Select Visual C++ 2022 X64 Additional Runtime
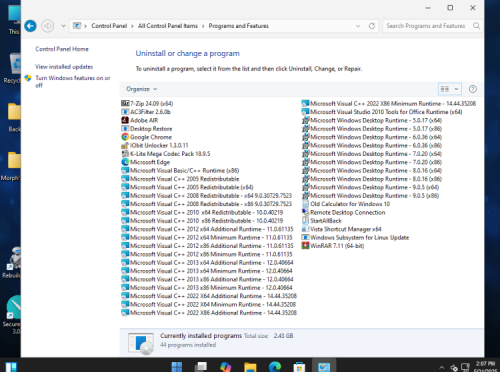Screen dimensions: 500x372 coord(209,296)
